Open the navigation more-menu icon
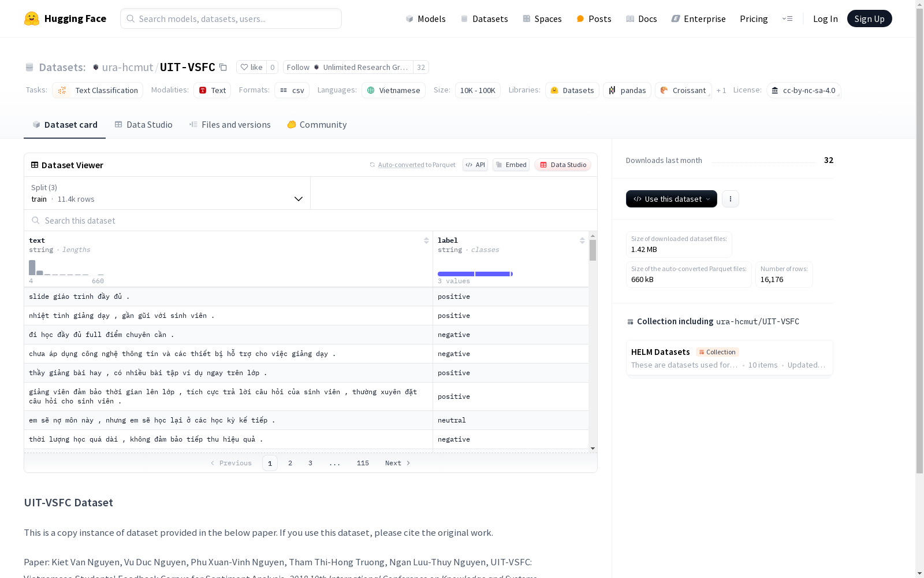This screenshot has height=578, width=924. point(787,18)
